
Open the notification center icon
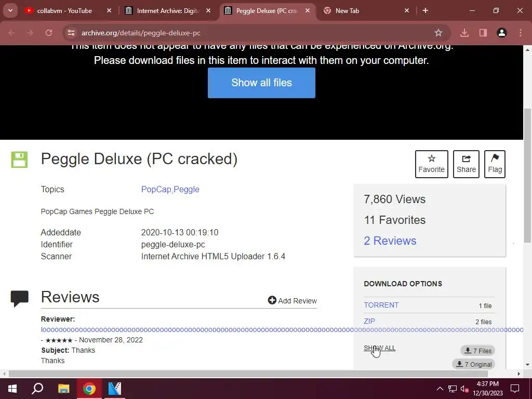click(x=515, y=389)
